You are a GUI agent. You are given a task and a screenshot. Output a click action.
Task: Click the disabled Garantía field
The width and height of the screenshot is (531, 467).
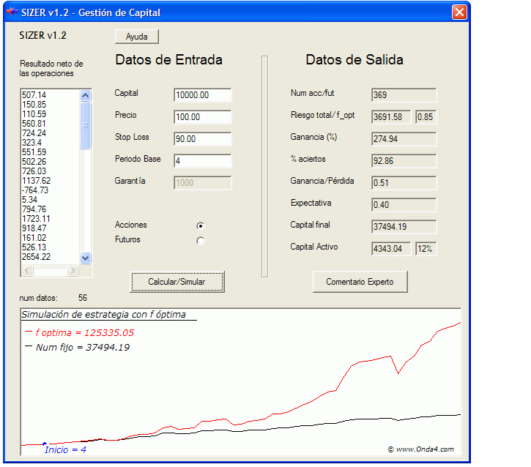[x=203, y=183]
